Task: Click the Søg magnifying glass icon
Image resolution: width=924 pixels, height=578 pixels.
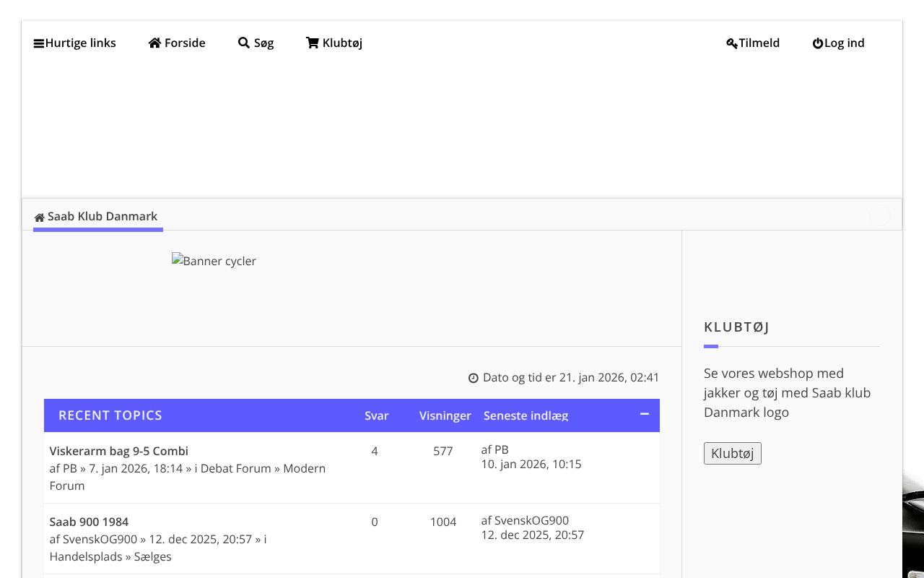Action: (244, 43)
